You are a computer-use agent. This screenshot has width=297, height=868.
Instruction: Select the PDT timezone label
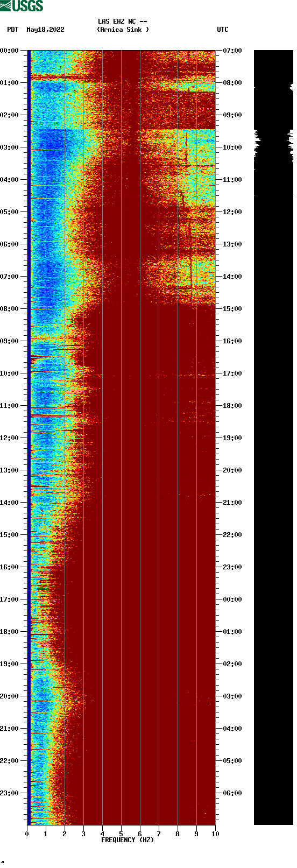13,30
